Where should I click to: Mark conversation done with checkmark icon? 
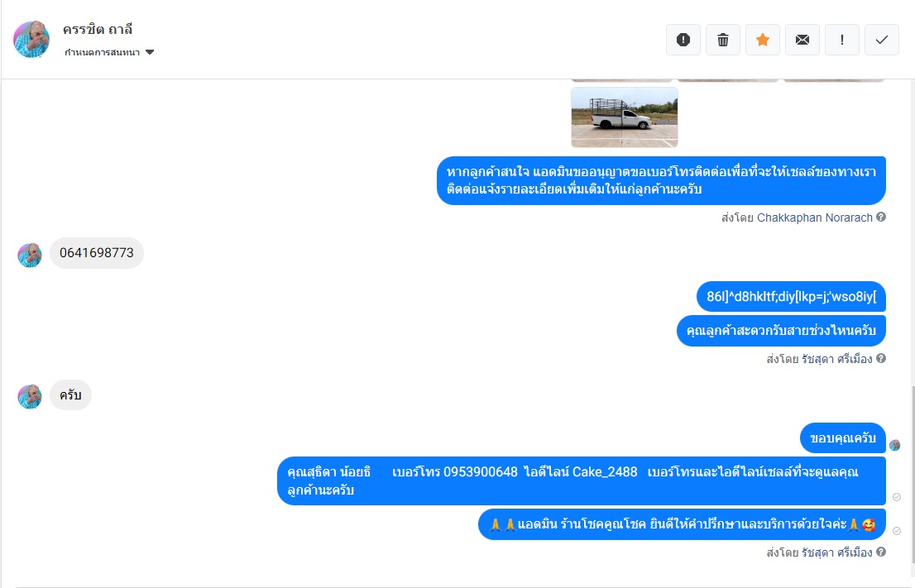coord(882,40)
